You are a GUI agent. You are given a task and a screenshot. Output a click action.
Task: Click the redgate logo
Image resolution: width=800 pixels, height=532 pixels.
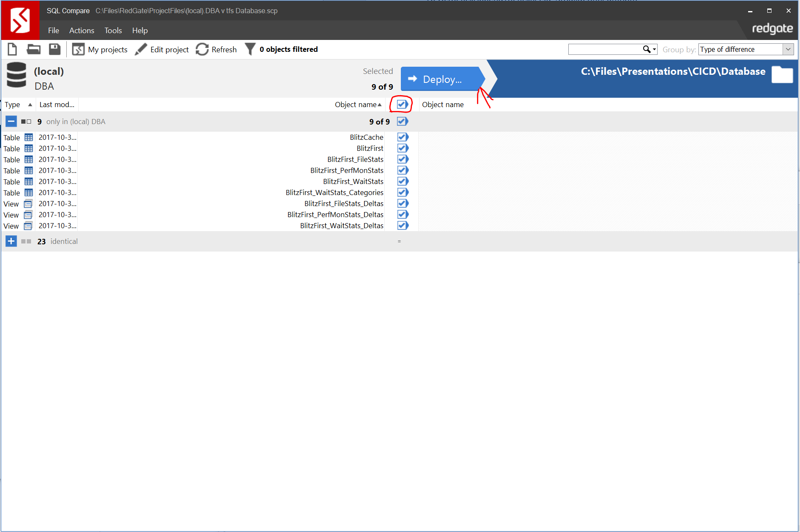(x=772, y=29)
